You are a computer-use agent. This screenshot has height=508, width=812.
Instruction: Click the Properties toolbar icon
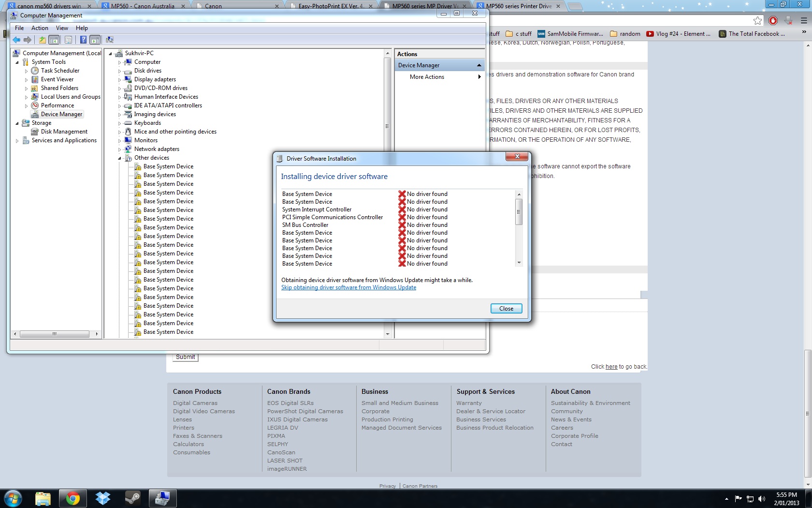tap(68, 40)
